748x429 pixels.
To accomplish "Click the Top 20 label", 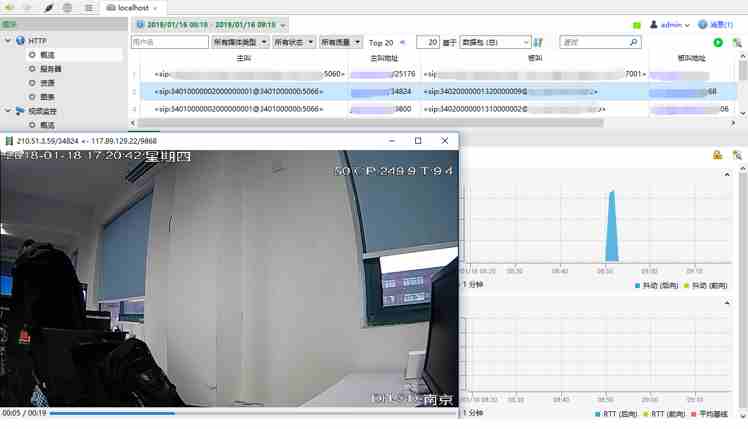I will coord(381,43).
